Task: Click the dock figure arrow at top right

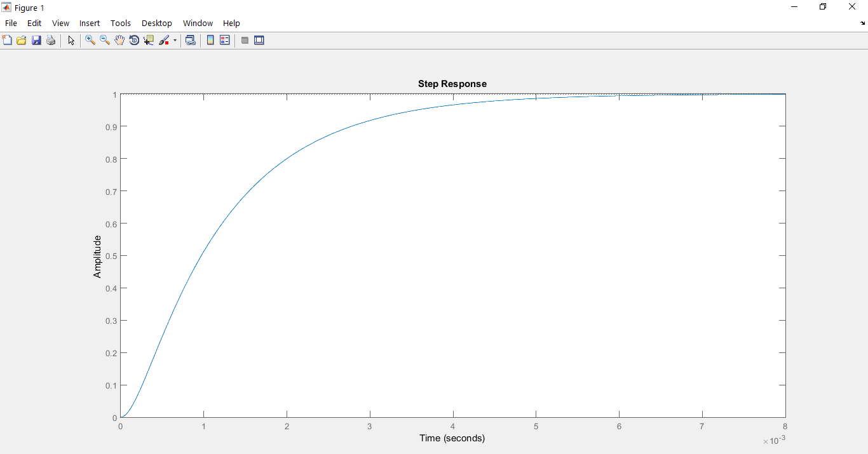Action: pos(863,23)
